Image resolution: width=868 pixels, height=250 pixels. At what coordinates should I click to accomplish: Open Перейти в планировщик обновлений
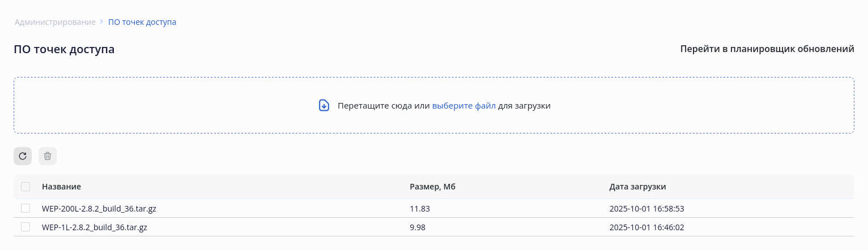tap(767, 49)
